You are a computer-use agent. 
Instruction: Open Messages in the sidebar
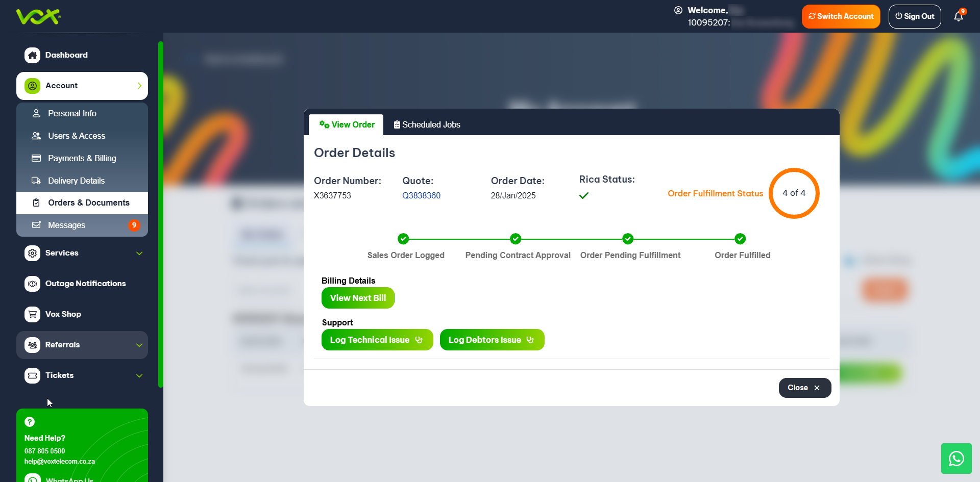[66, 225]
